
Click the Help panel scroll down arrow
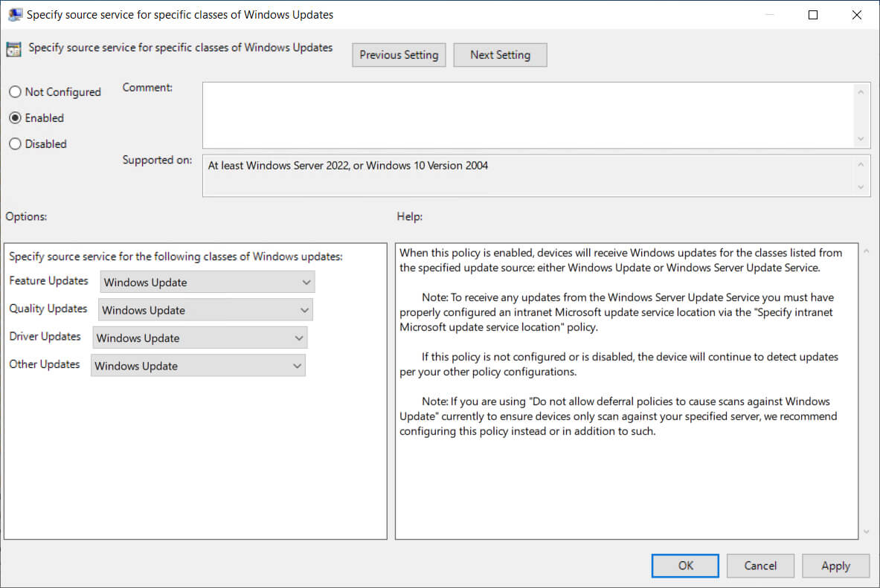click(x=867, y=532)
